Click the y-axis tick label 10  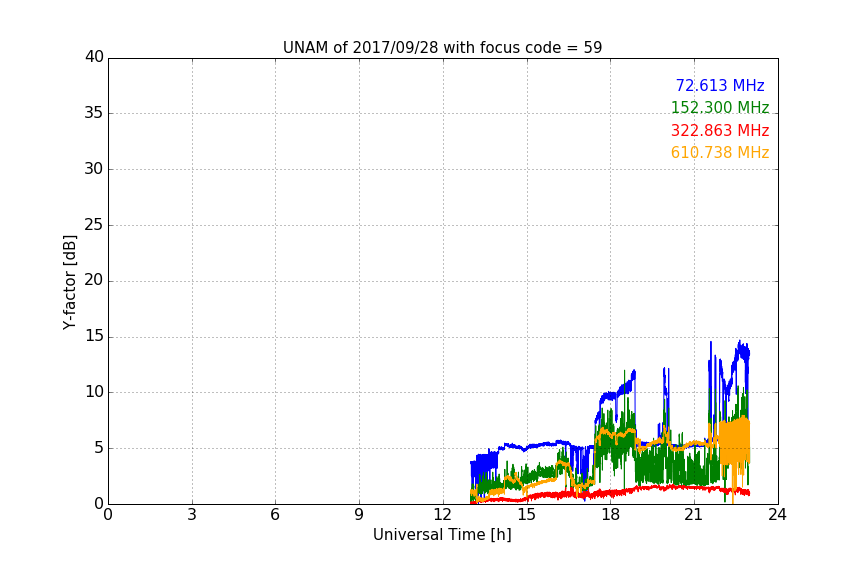point(94,392)
